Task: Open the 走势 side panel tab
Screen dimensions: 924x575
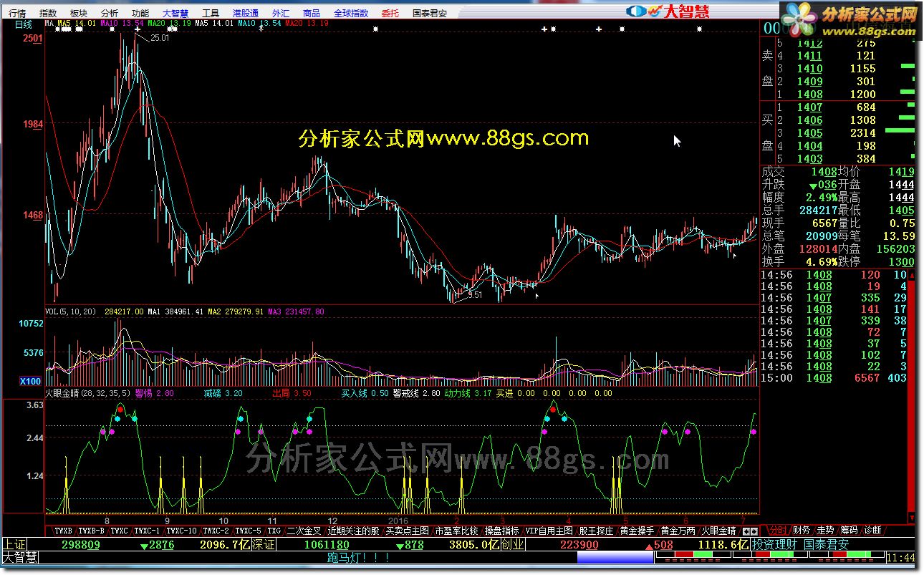Action: pos(825,530)
